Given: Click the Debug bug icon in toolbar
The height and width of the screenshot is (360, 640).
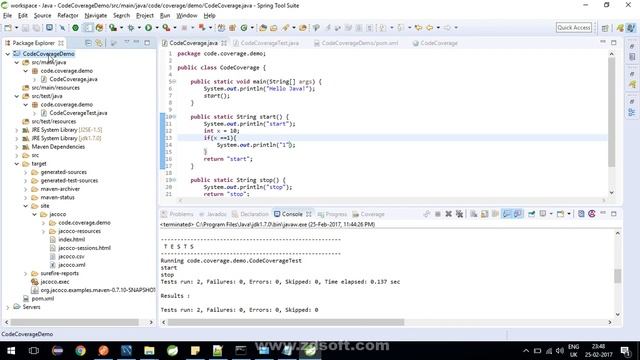Looking at the screenshot, I should click(131, 28).
